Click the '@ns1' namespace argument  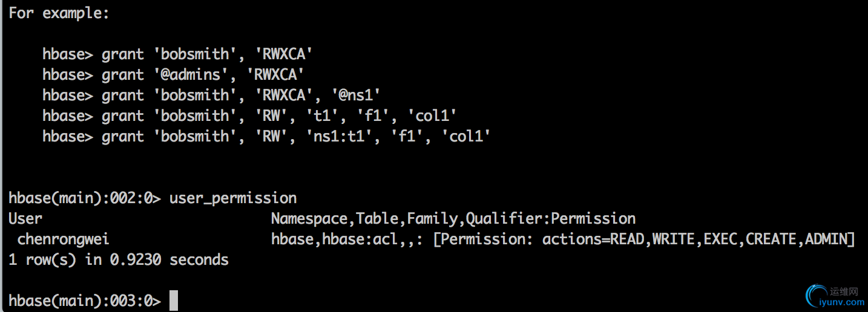(x=355, y=96)
